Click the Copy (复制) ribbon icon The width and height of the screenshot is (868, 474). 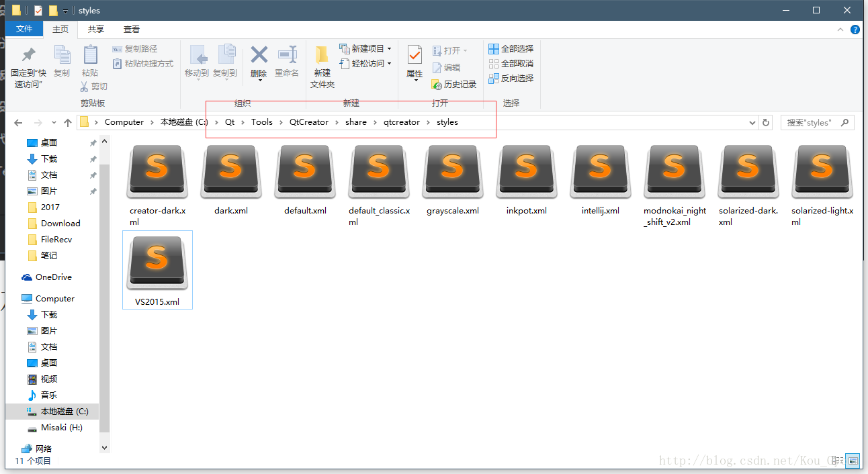coord(62,55)
